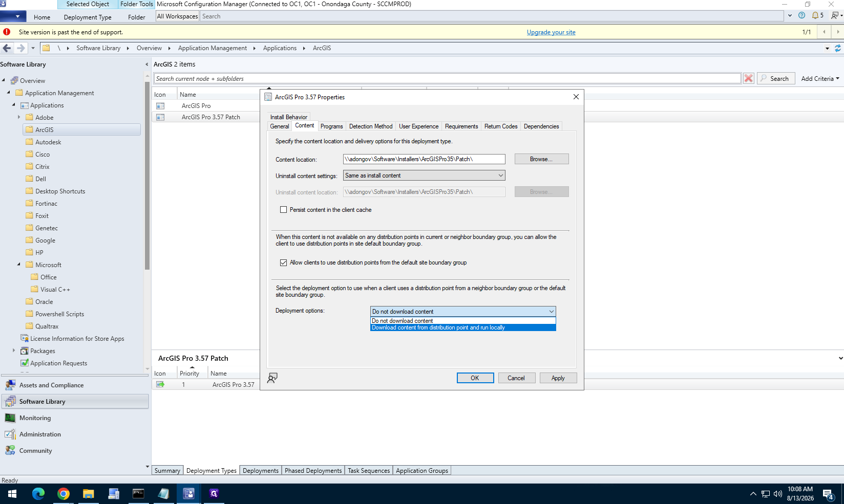Open the Windows Start menu
844x504 pixels.
[x=12, y=494]
